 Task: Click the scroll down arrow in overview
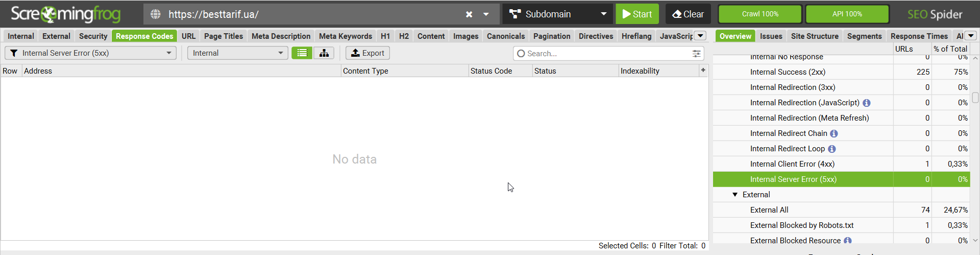(x=975, y=240)
